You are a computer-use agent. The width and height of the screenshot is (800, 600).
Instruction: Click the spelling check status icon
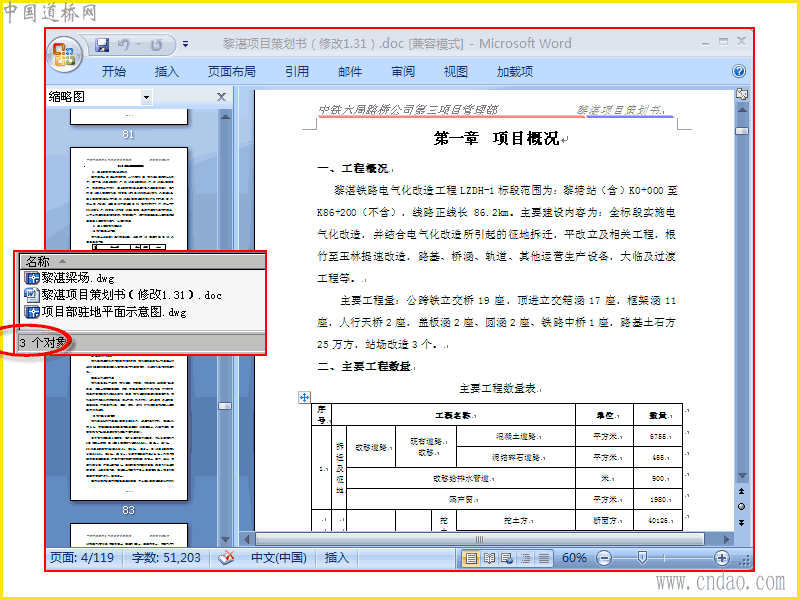(x=226, y=558)
